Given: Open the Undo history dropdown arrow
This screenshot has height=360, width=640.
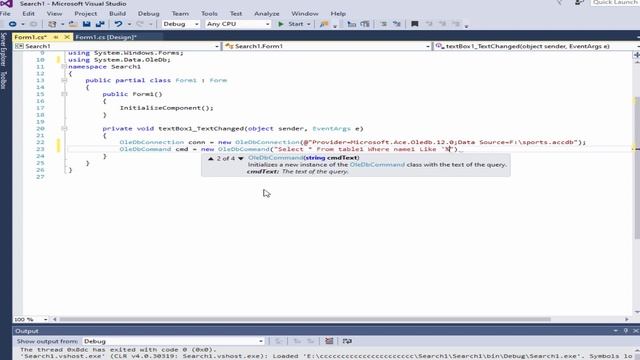Looking at the screenshot, I should point(129,24).
